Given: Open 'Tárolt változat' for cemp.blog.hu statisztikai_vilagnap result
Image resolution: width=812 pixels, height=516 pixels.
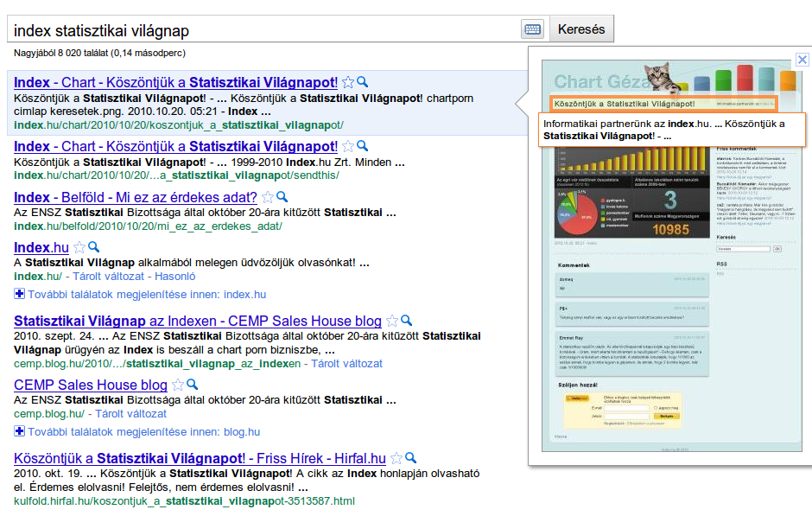Looking at the screenshot, I should [347, 364].
